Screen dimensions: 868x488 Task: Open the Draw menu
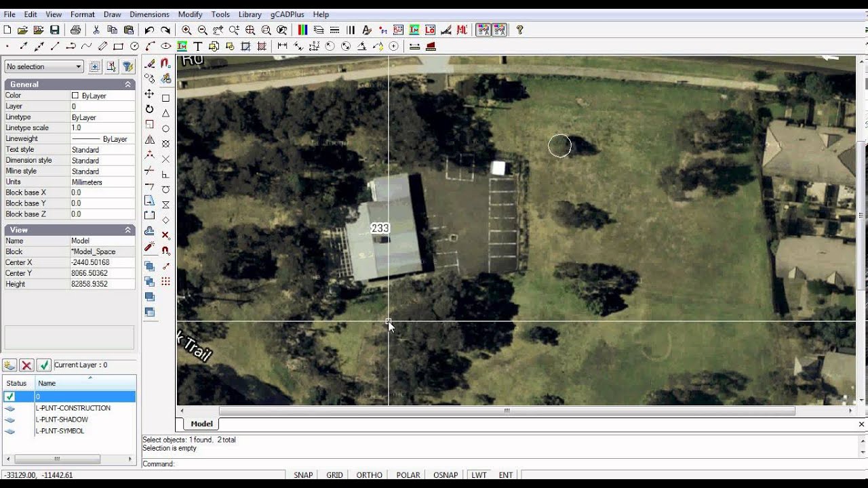coord(112,14)
